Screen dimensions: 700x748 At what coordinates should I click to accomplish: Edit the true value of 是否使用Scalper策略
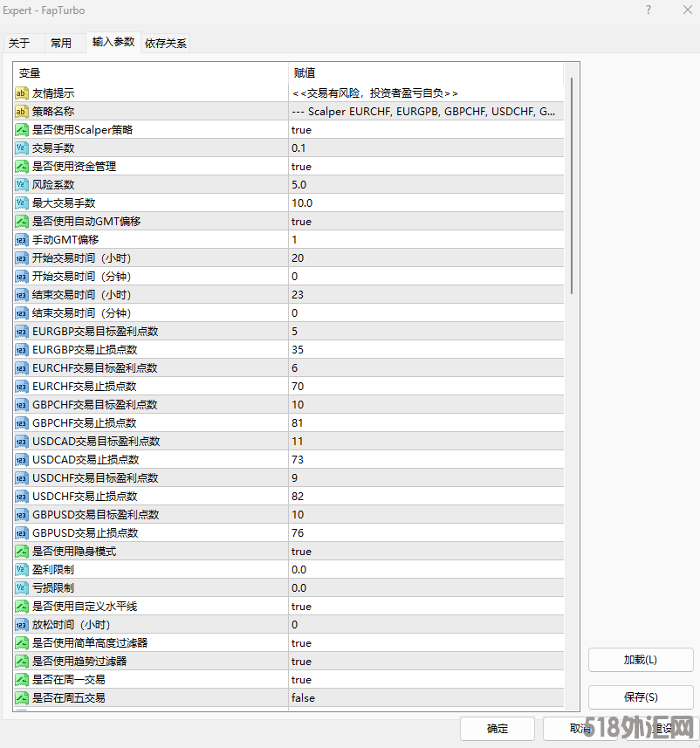(426, 130)
